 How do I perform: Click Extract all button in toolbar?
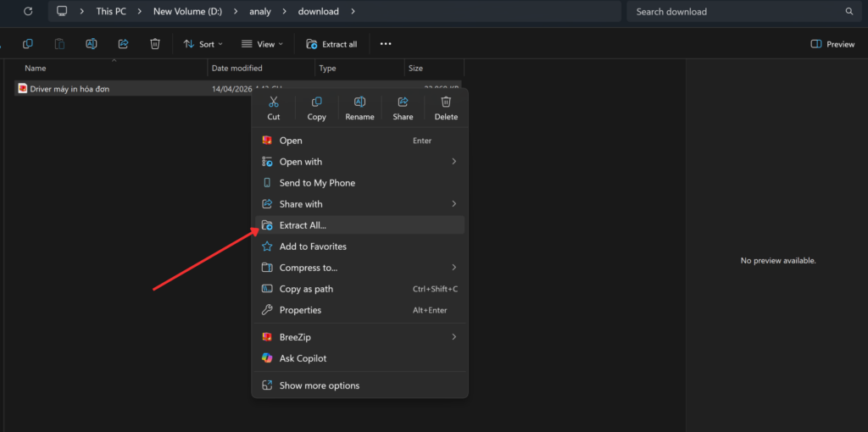pyautogui.click(x=331, y=44)
